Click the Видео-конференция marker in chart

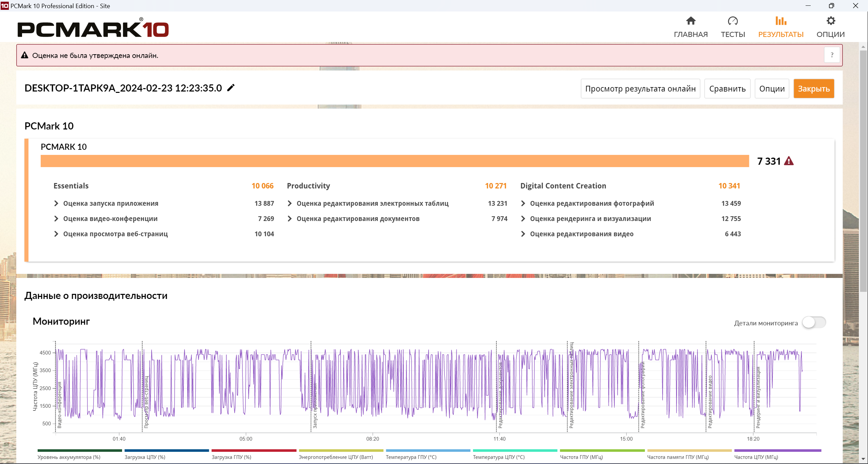59,405
